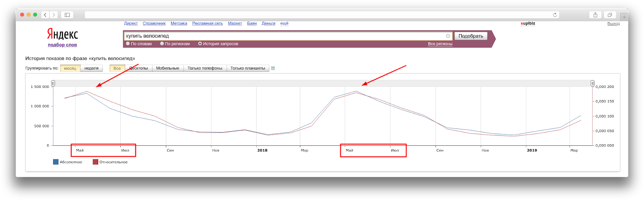
Task: Toggle the Safari sidebar icon
Action: point(67,15)
